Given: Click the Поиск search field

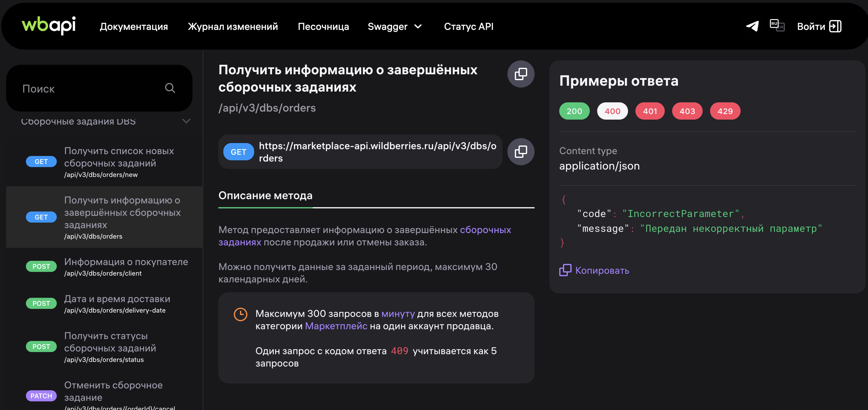Looking at the screenshot, I should pyautogui.click(x=99, y=88).
